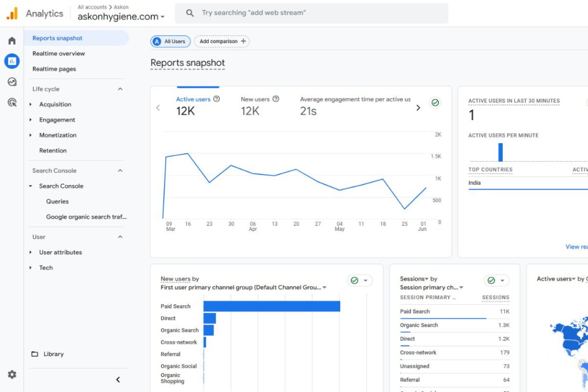588x392 pixels.
Task: Open Reports snapshot
Action: point(76,38)
